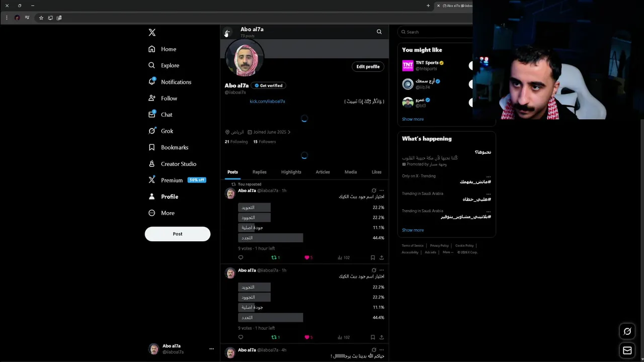
Task: Bookmark the reposted poll post
Action: 373,257
